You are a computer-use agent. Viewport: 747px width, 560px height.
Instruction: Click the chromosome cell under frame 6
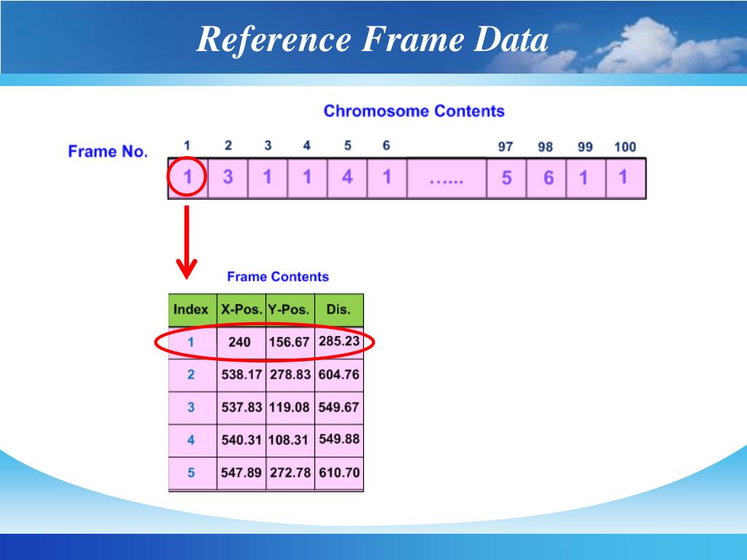(x=387, y=178)
